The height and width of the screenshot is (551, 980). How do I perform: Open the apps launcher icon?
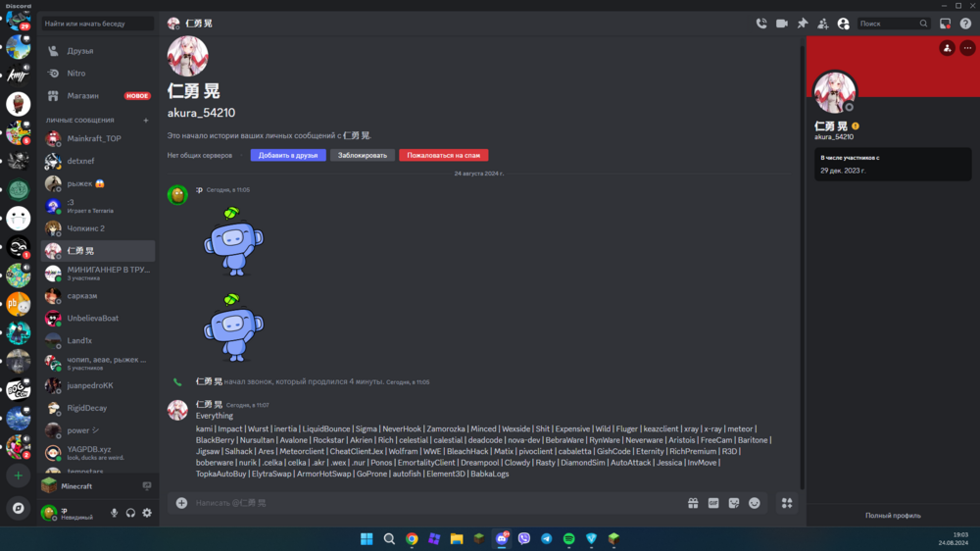[787, 503]
